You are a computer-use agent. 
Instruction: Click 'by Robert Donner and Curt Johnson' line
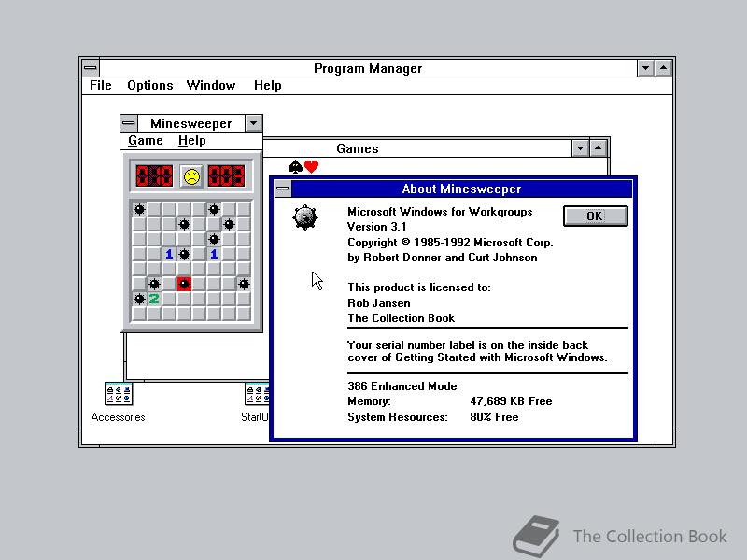(442, 258)
